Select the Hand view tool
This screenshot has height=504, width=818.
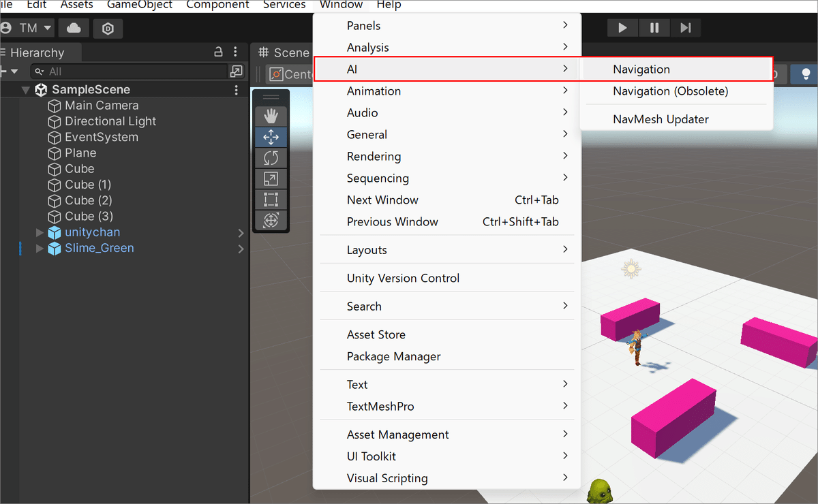tap(271, 116)
